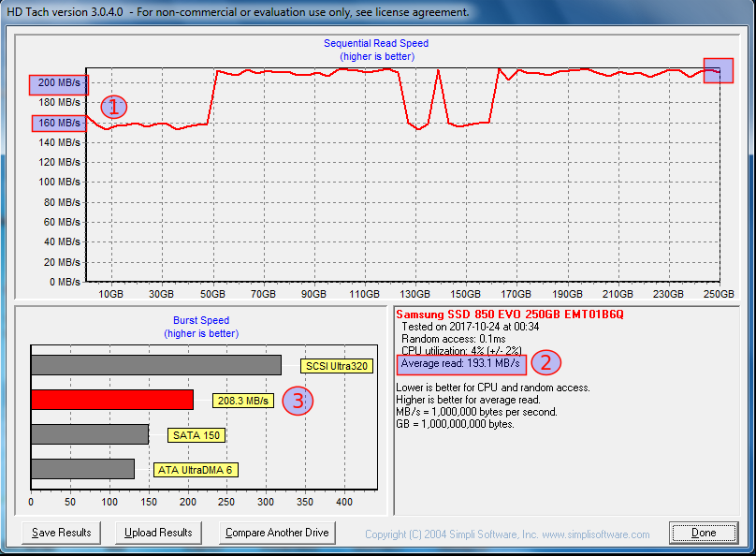Click the red burst speed bar
The height and width of the screenshot is (556, 756).
click(x=112, y=400)
